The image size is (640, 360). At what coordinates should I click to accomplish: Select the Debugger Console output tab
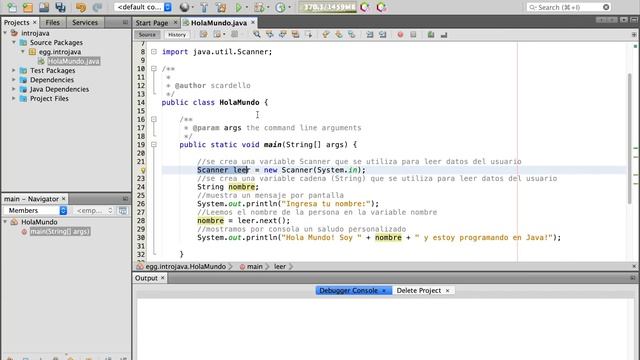click(353, 290)
